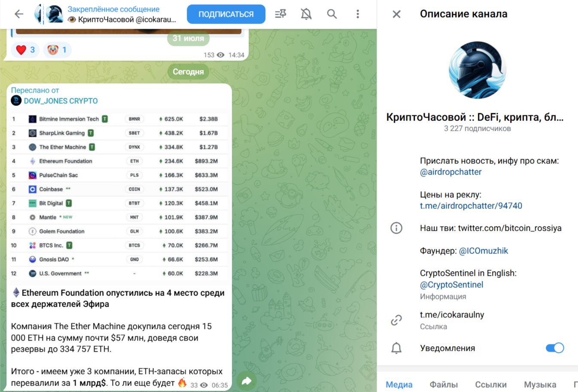This screenshot has width=578, height=392.
Task: Click the chain link icon
Action: pyautogui.click(x=396, y=320)
